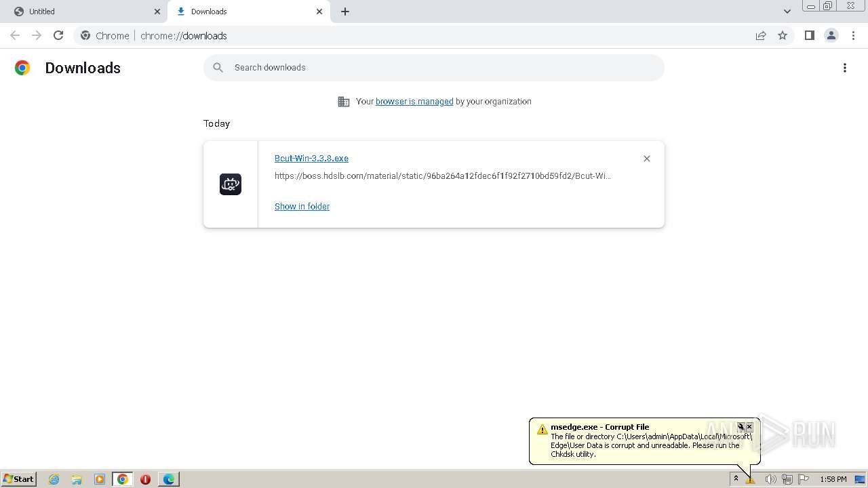Open a new tab with plus button
Viewport: 868px width, 488px height.
(x=345, y=12)
